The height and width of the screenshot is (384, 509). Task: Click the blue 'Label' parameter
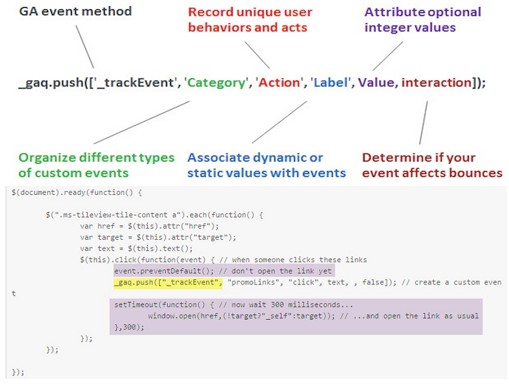coord(330,83)
